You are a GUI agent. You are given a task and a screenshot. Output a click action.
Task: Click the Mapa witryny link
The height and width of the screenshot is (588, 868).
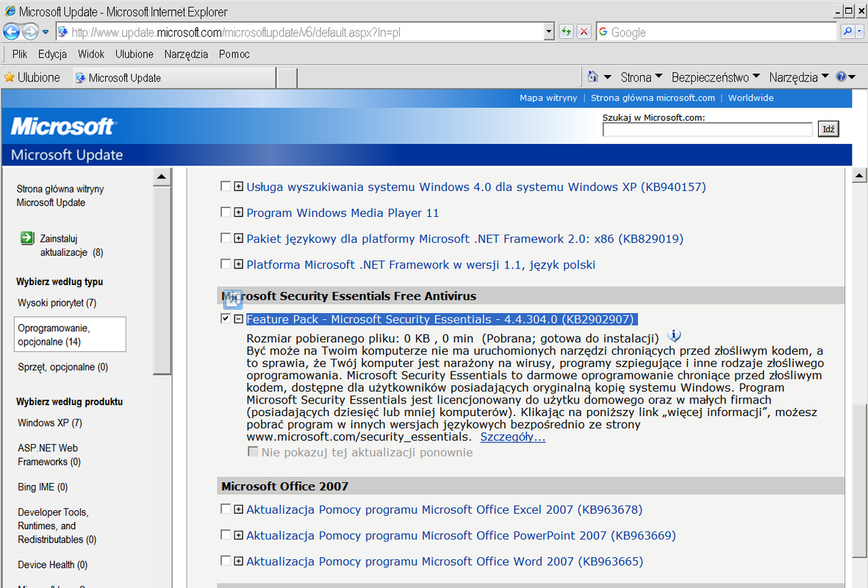tap(548, 98)
